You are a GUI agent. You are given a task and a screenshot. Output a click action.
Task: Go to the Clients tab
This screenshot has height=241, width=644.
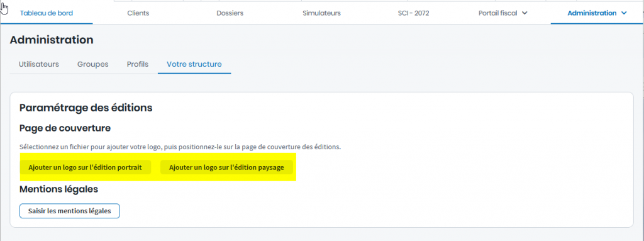[138, 13]
